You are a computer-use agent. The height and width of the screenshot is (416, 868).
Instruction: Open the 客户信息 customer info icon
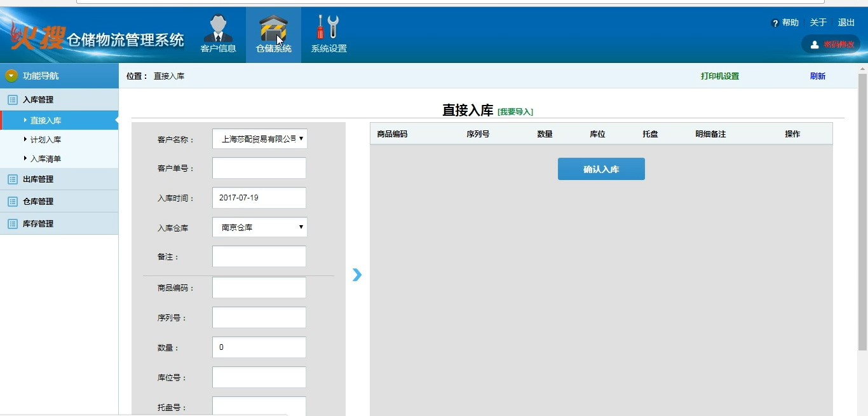pos(218,29)
